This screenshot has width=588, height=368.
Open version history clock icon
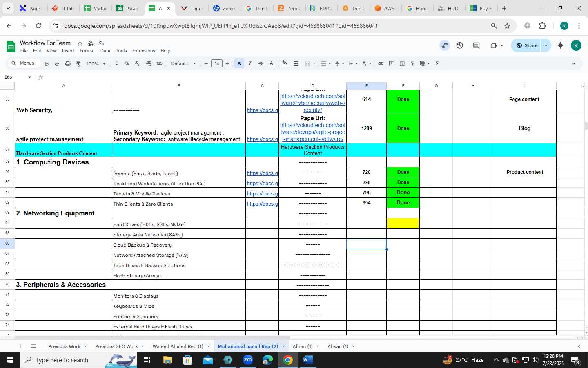460,45
